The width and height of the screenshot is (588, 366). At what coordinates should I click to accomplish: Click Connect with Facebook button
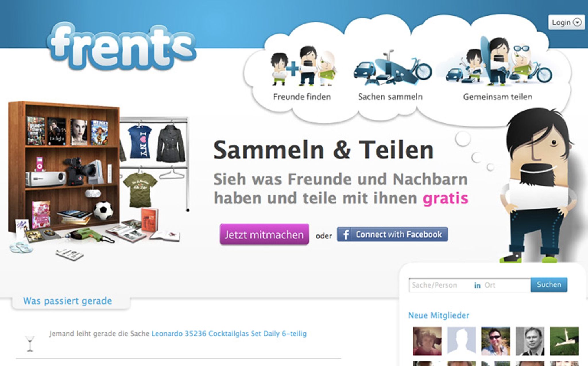pos(392,234)
